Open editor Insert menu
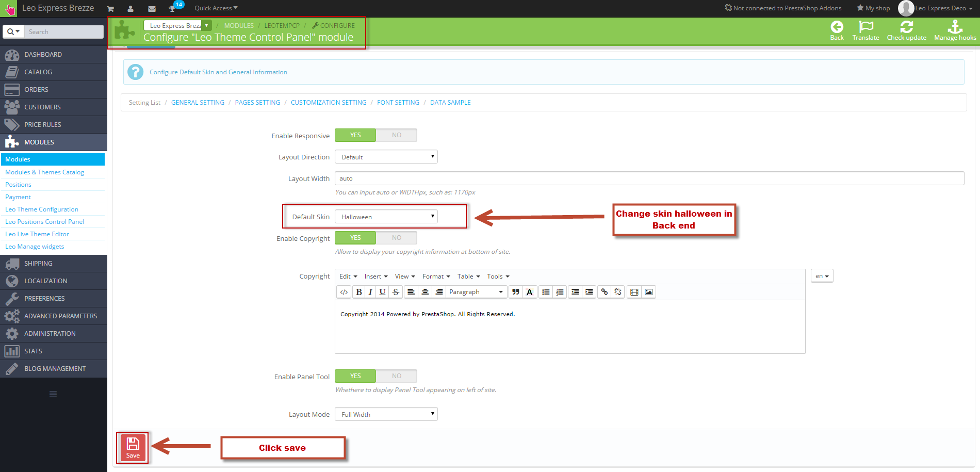This screenshot has height=472, width=980. tap(376, 276)
